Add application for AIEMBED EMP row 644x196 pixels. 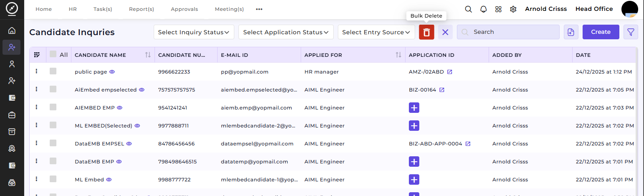(x=414, y=108)
